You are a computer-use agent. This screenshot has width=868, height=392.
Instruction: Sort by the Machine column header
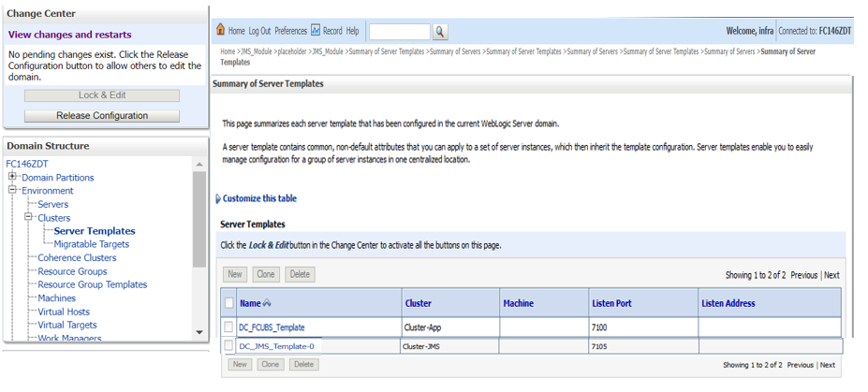(518, 303)
